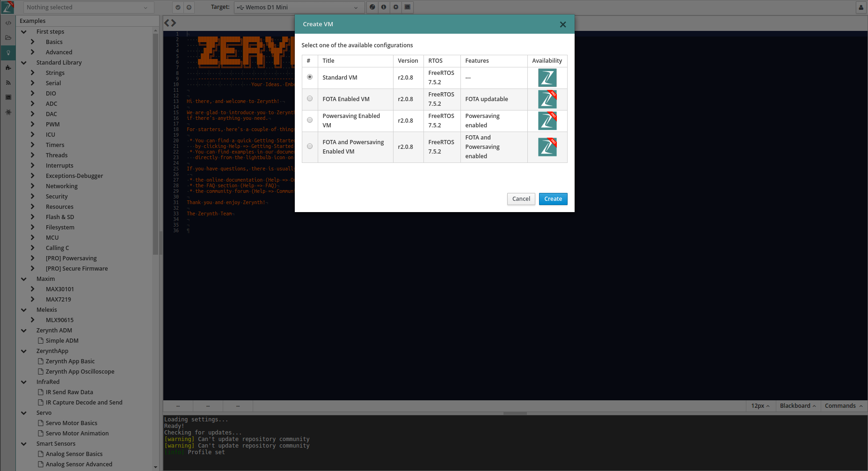Click the examples tree vertical scrollbar thumb
The image size is (868, 471).
[156, 145]
